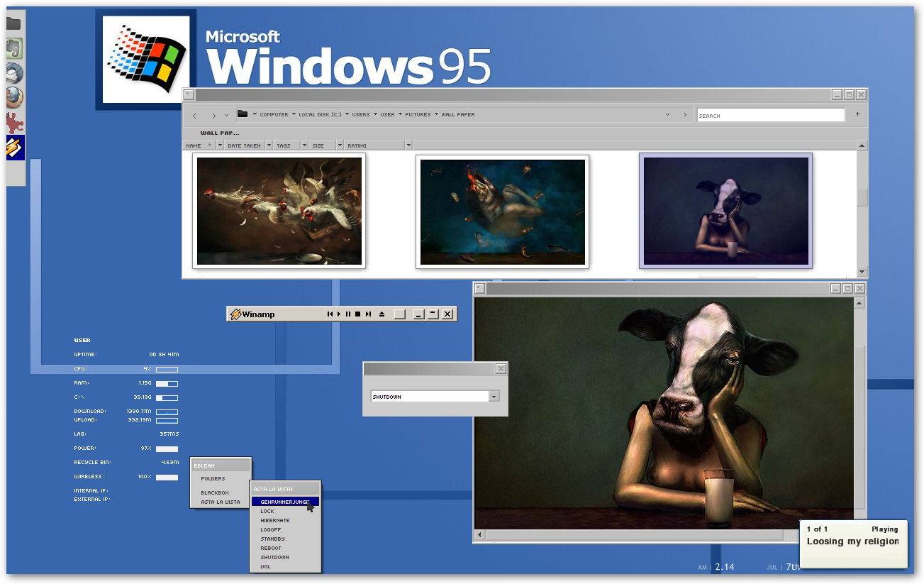The width and height of the screenshot is (924, 584).
Task: Stop playback in the Winamp bar
Action: point(357,314)
